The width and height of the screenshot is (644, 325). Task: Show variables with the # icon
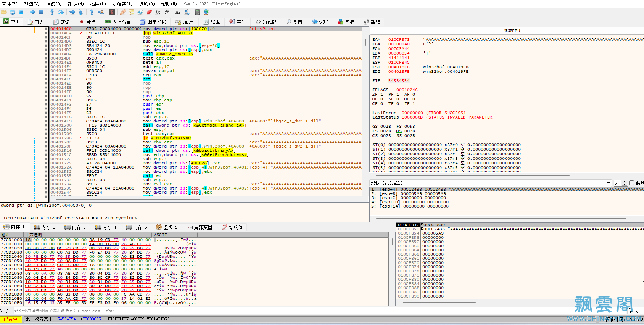(167, 12)
